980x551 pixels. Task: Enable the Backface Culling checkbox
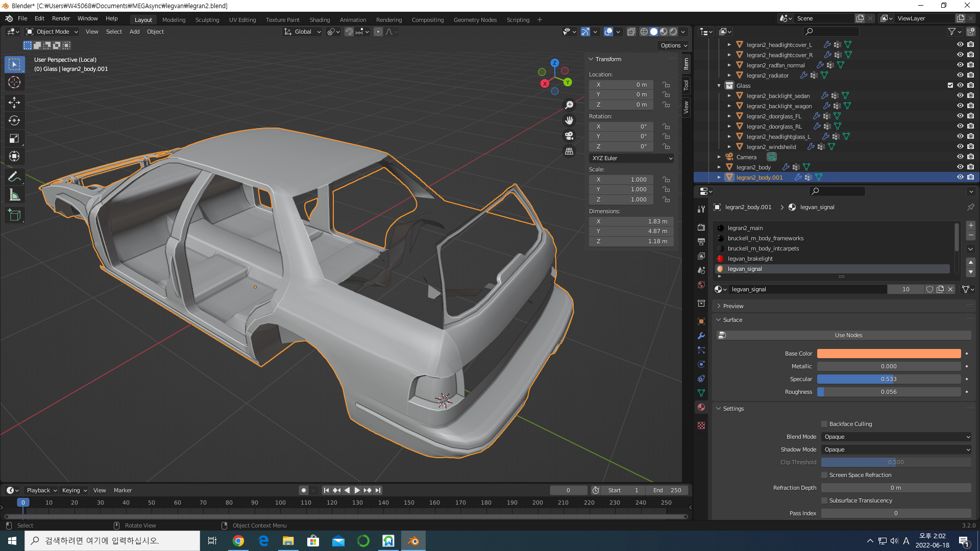tap(824, 424)
